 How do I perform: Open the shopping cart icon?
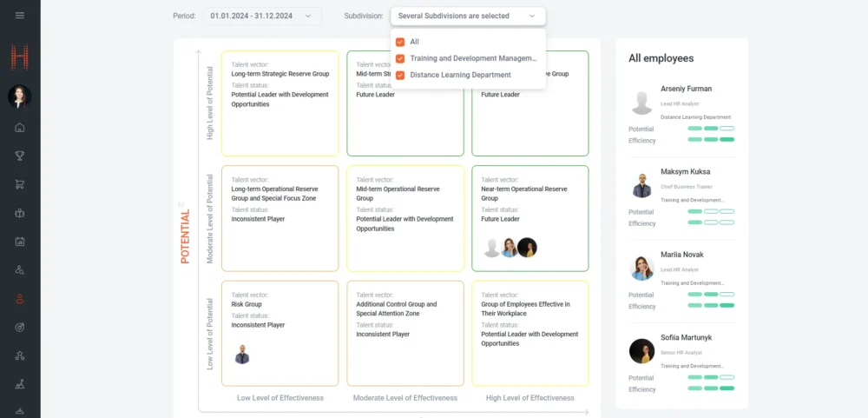pos(20,184)
